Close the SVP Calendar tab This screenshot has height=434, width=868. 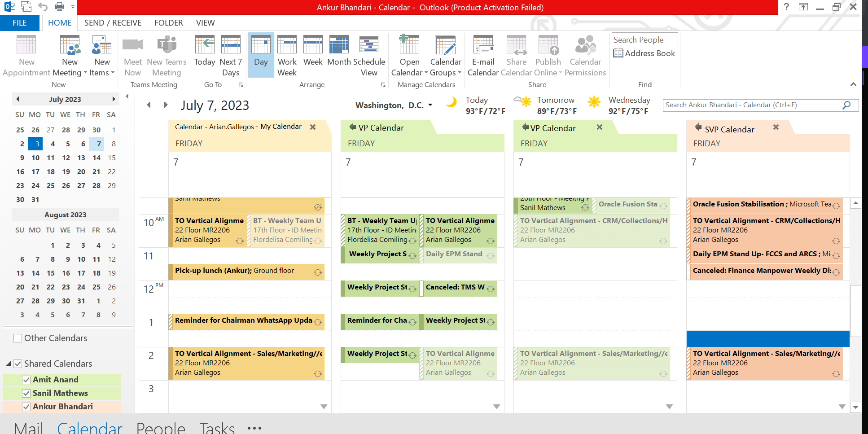pos(776,127)
